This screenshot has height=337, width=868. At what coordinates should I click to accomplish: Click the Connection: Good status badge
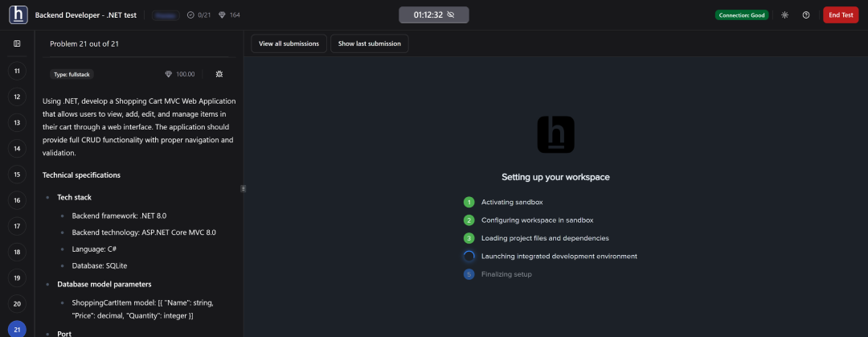pos(742,15)
